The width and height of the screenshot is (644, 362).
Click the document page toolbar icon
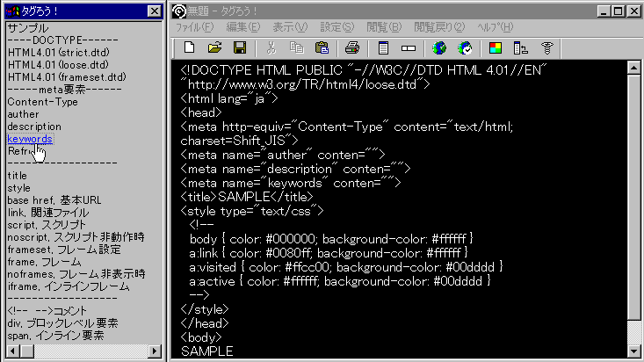point(383,48)
